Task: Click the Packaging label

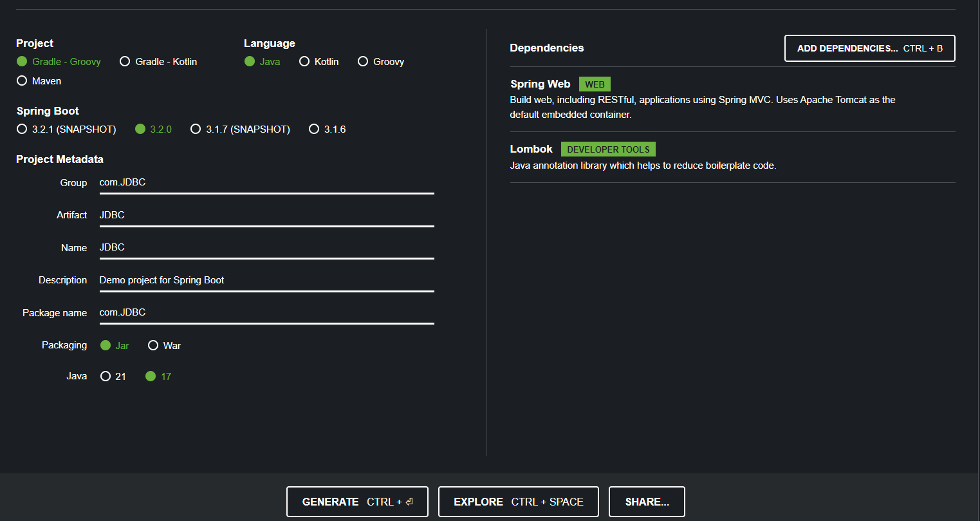Action: coord(64,345)
